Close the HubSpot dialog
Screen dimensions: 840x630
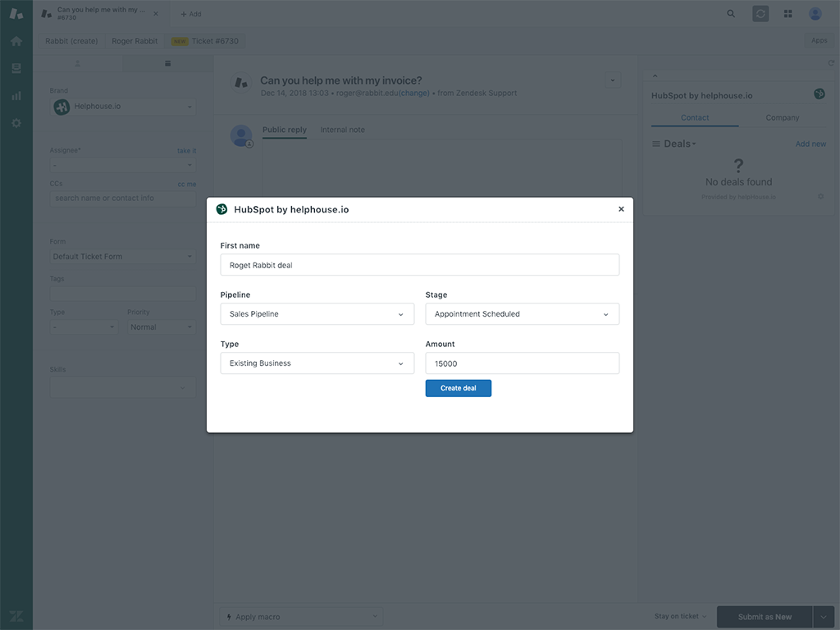621,209
